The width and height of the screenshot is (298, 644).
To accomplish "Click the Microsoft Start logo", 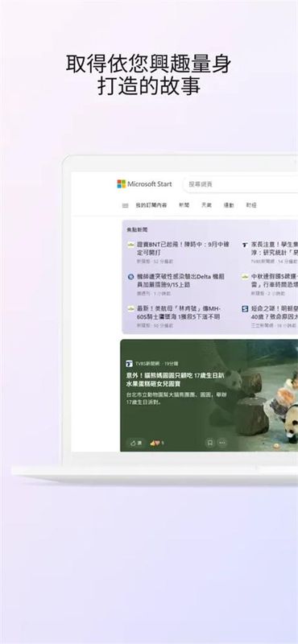I will 144,184.
